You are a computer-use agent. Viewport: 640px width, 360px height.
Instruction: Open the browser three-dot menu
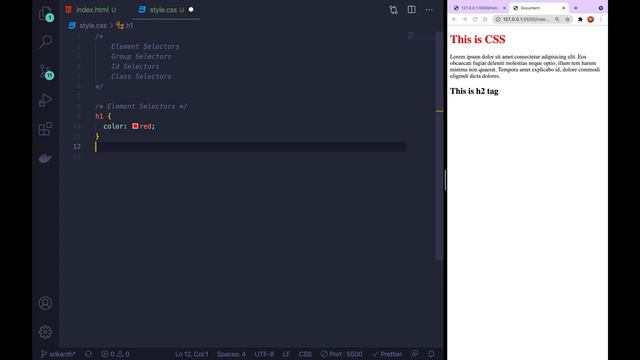point(600,19)
